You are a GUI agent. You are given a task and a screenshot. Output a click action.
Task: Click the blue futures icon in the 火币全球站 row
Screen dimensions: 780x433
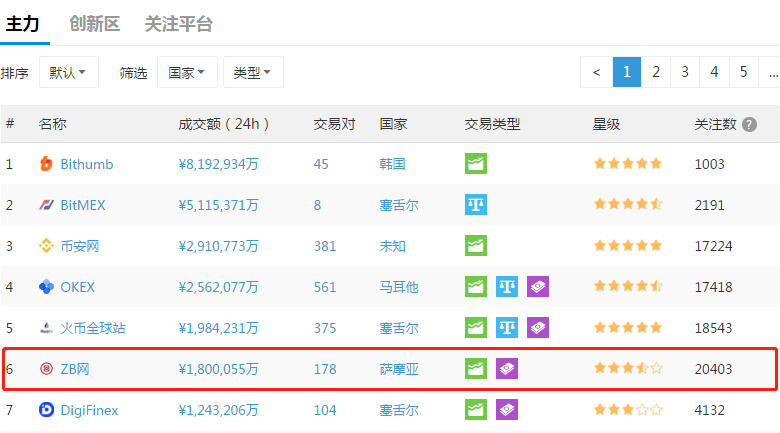[507, 327]
